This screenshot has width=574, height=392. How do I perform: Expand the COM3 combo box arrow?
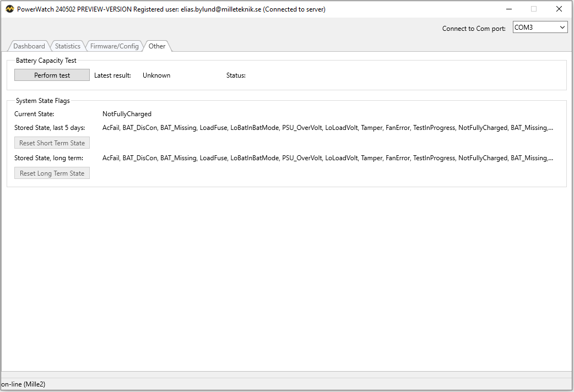(562, 26)
